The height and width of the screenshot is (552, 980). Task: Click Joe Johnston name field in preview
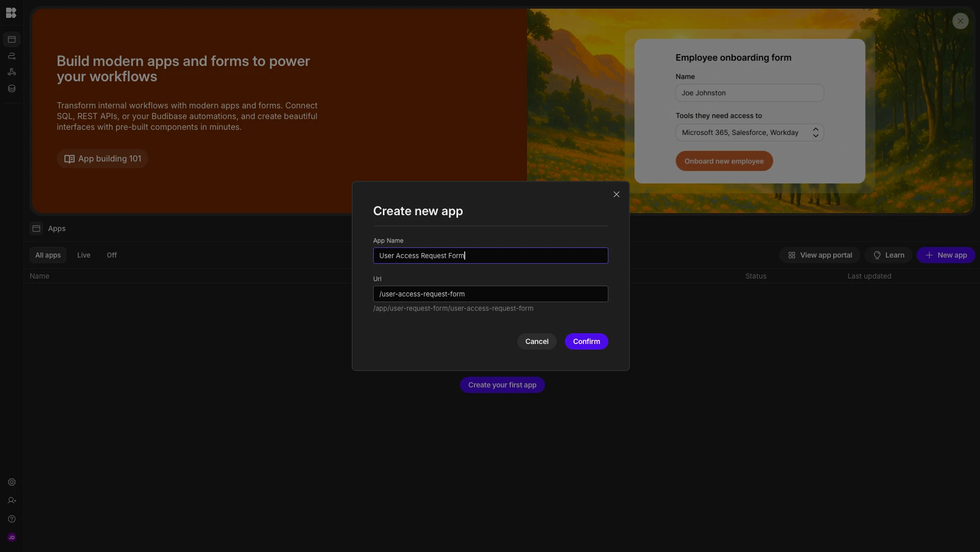[x=749, y=93]
